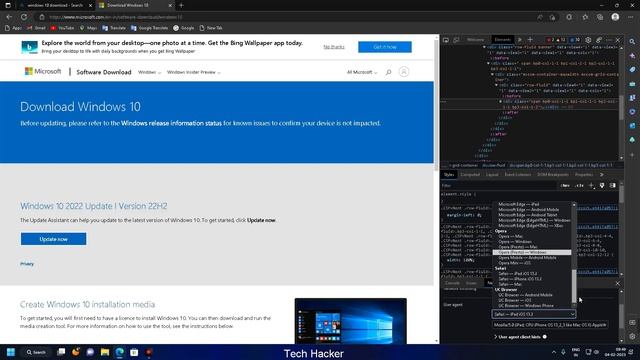
Task: Open the YouTube bookmark
Action: point(62,28)
